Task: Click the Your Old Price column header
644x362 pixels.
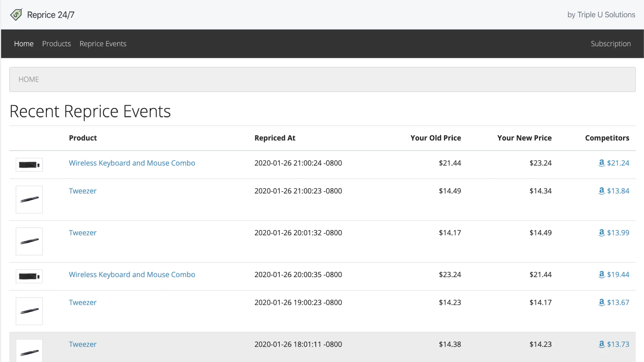Action: [x=436, y=138]
